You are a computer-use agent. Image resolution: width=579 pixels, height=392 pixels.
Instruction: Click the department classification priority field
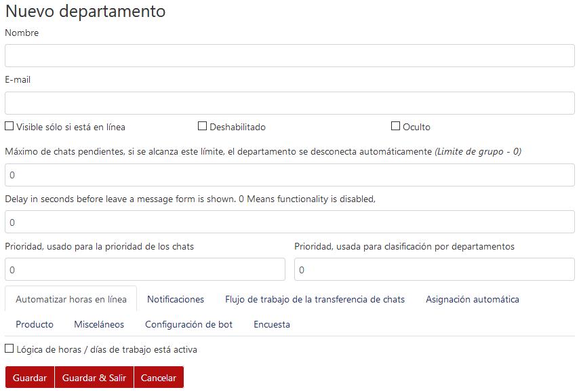tap(434, 270)
